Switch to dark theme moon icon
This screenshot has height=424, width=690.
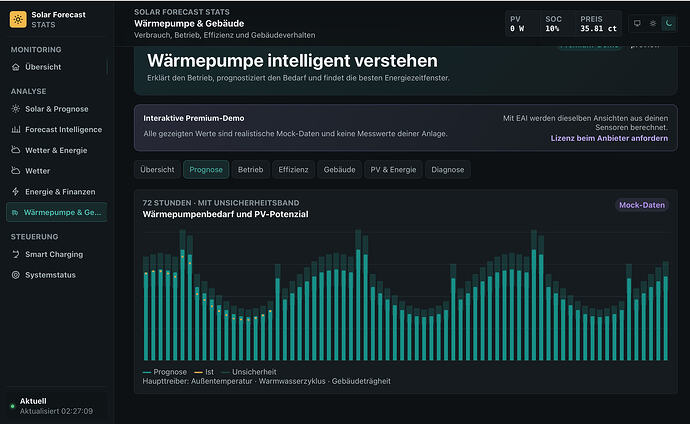tap(668, 23)
